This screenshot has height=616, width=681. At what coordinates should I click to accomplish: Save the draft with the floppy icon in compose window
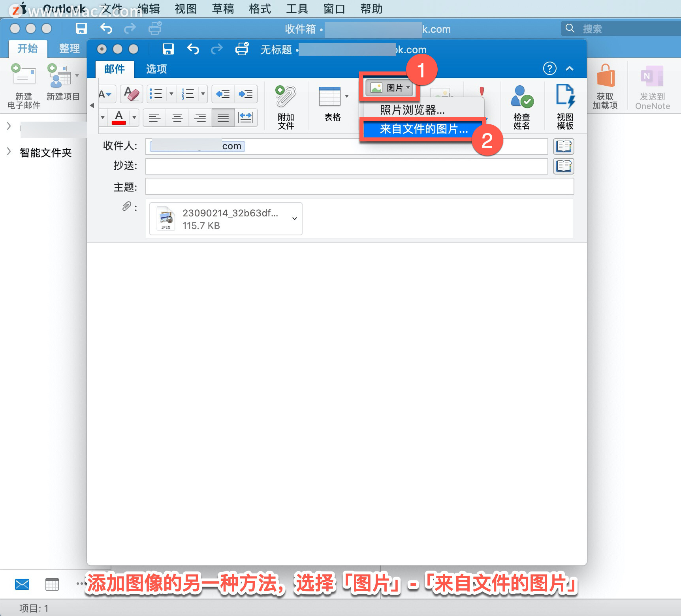168,49
